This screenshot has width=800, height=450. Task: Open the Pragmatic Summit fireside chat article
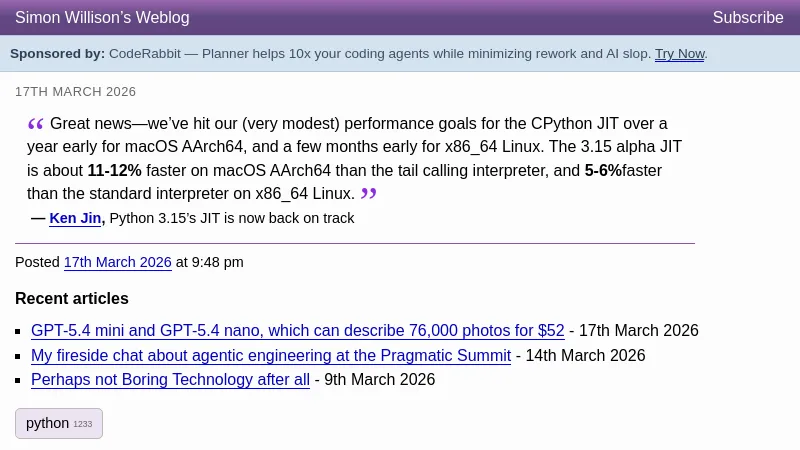pos(271,356)
